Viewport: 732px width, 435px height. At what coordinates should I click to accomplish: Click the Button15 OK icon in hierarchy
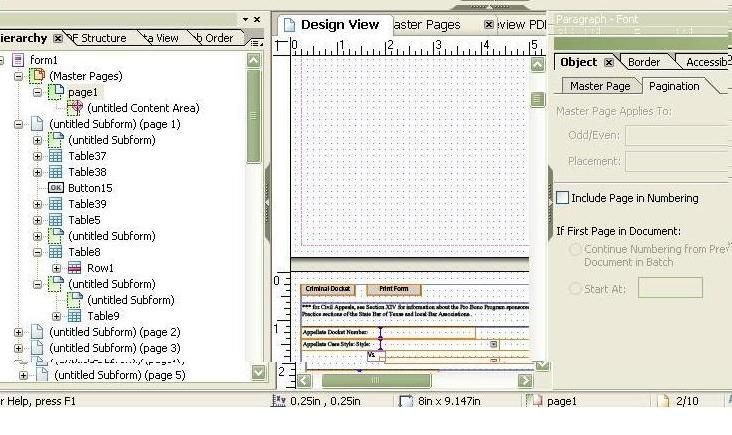click(x=56, y=188)
